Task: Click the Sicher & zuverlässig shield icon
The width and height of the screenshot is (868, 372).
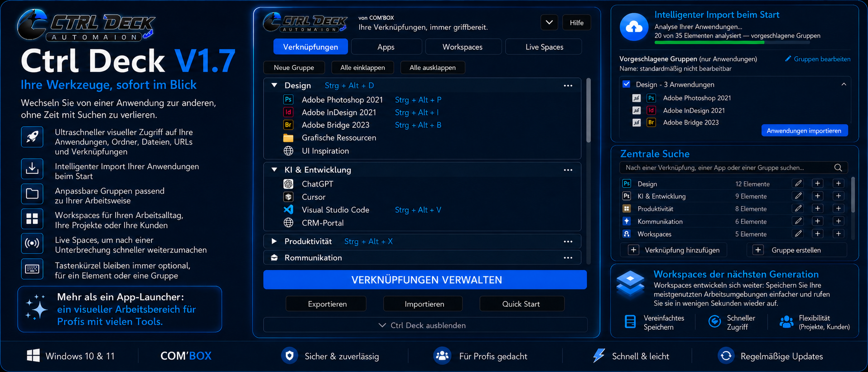Action: click(290, 356)
